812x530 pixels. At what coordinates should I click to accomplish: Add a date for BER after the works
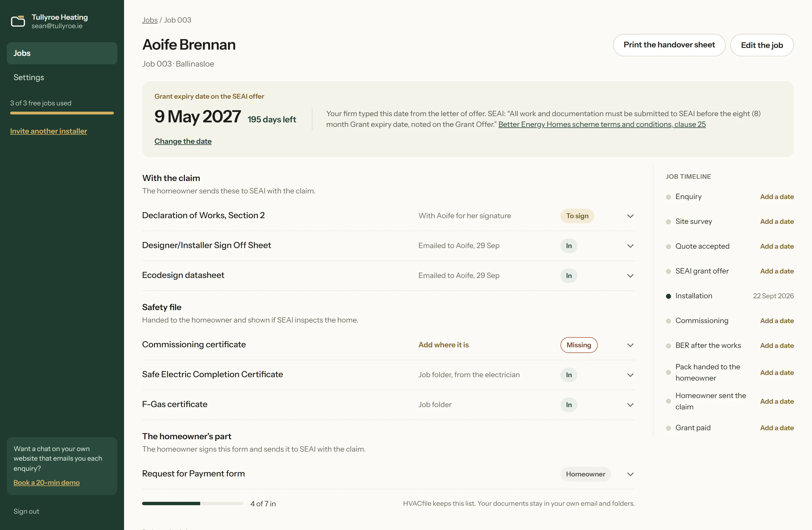click(x=776, y=346)
